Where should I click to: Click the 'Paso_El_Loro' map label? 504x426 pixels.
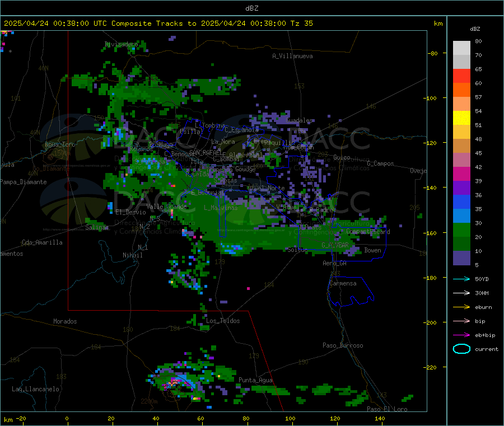387,409
